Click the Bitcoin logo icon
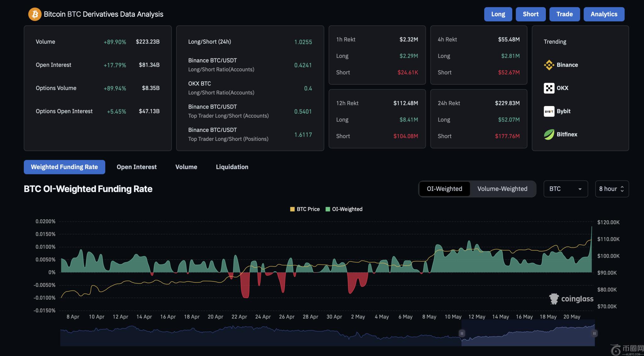 pyautogui.click(x=35, y=14)
